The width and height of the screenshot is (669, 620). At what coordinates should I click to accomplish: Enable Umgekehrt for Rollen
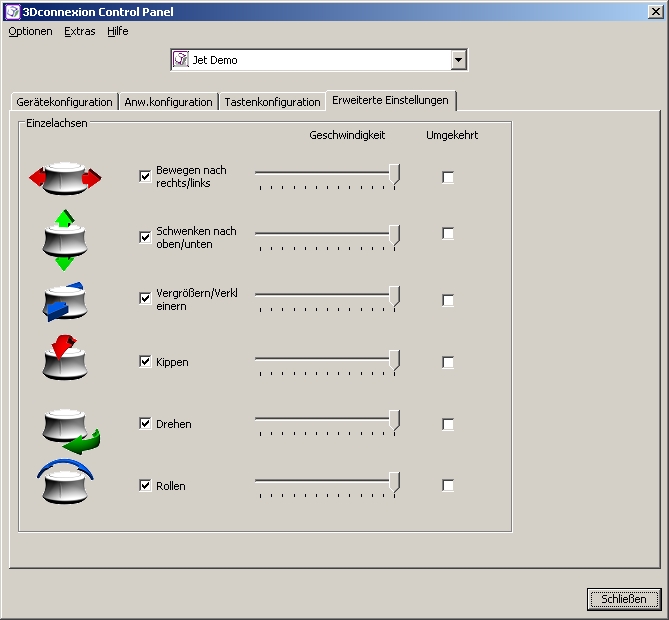point(448,485)
